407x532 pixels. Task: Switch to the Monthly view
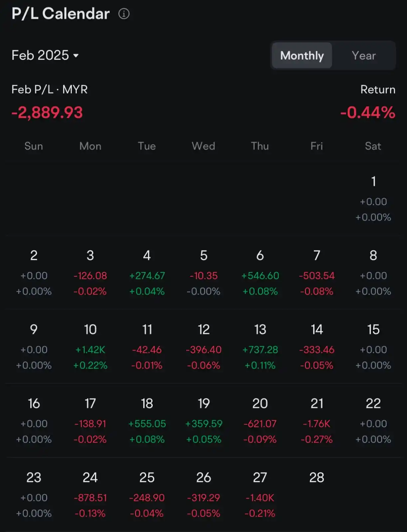pyautogui.click(x=302, y=56)
